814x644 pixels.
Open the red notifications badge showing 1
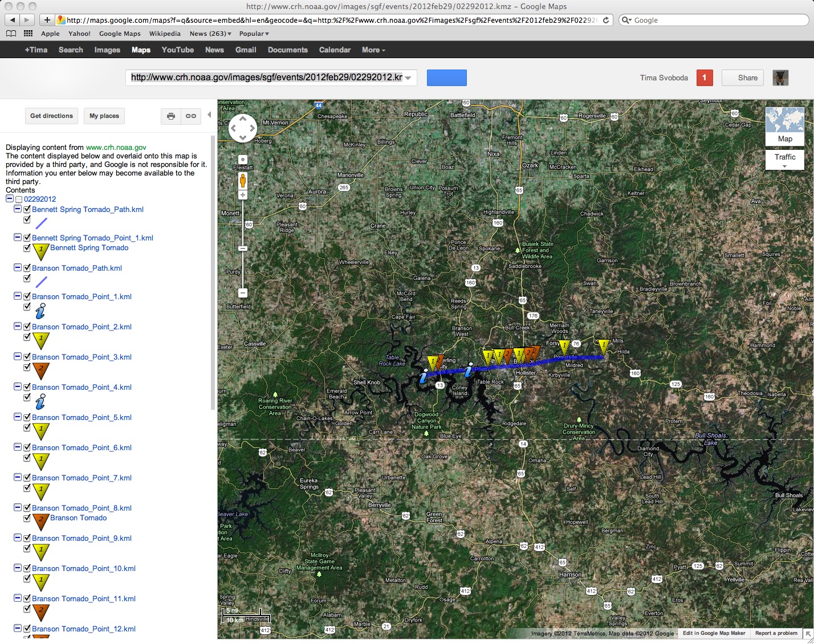(705, 78)
